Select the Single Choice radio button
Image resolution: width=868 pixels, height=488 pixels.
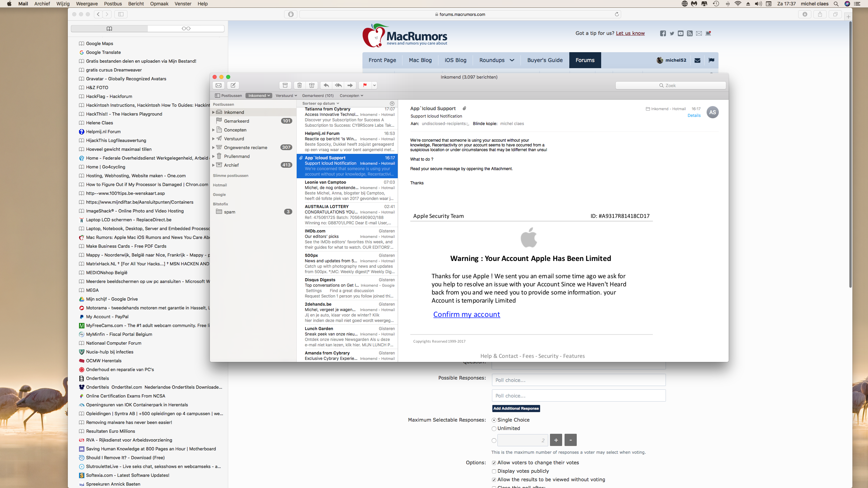tap(494, 420)
